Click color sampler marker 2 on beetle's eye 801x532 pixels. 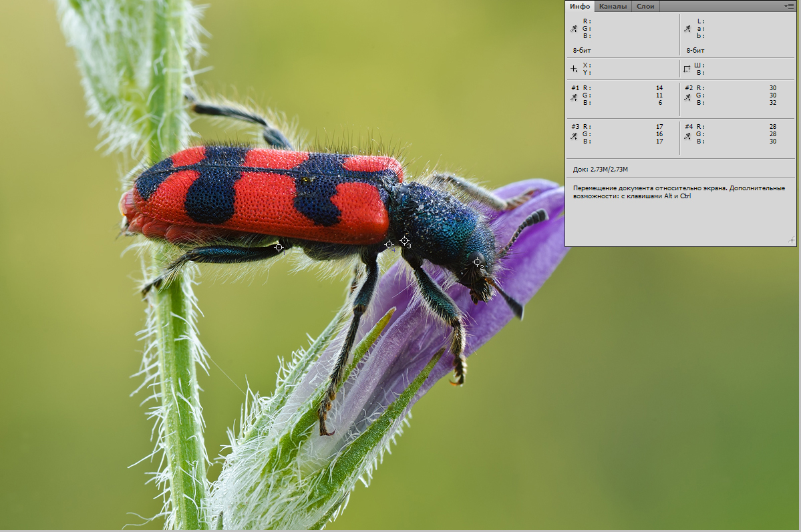click(477, 262)
